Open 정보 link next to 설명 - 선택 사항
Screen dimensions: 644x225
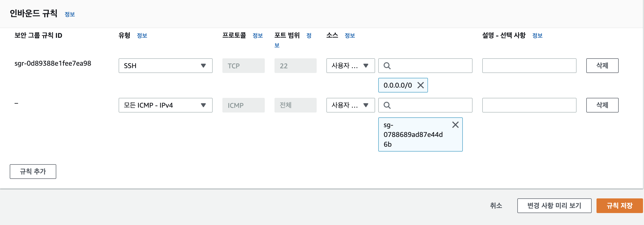pos(538,36)
